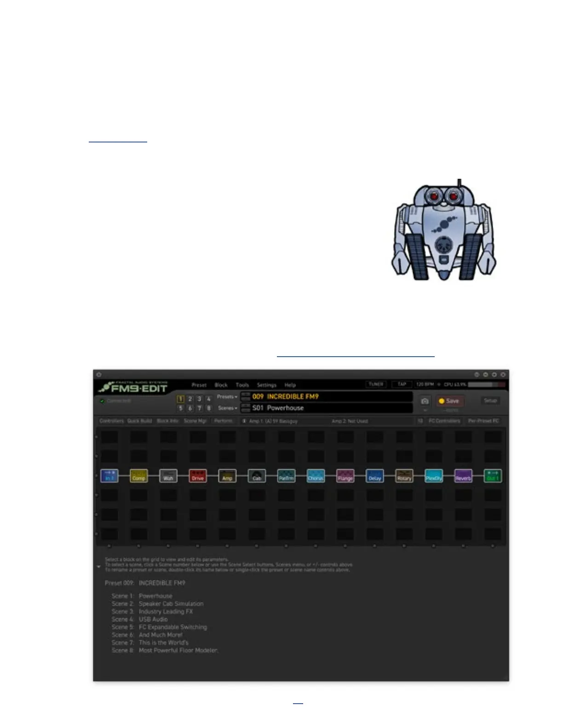Select the purple Reverb block
This screenshot has width=563, height=728.
coord(463,476)
